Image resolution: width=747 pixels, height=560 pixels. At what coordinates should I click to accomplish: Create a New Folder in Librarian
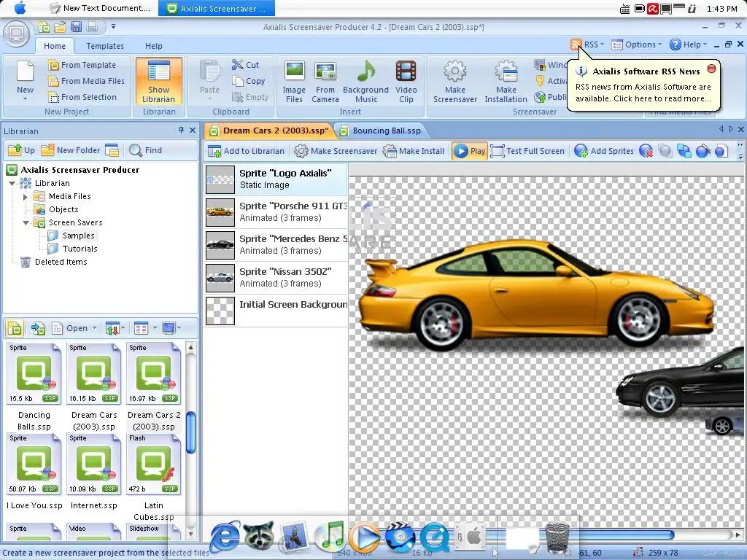coord(71,150)
